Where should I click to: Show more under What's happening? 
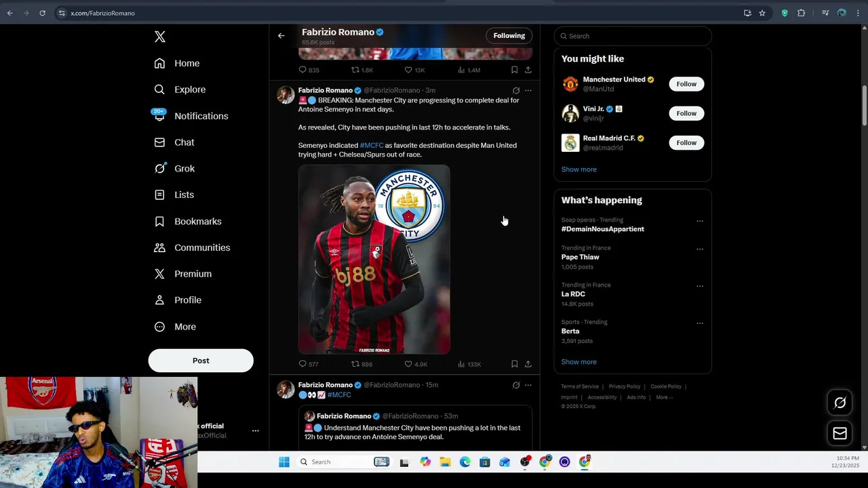(579, 362)
